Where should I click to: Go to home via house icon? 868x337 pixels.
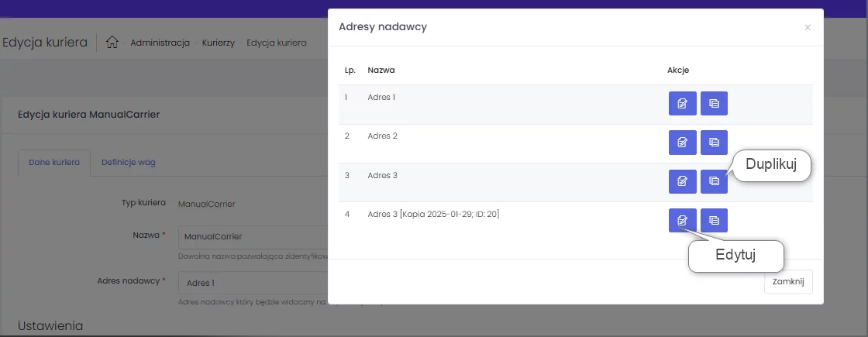click(x=112, y=43)
